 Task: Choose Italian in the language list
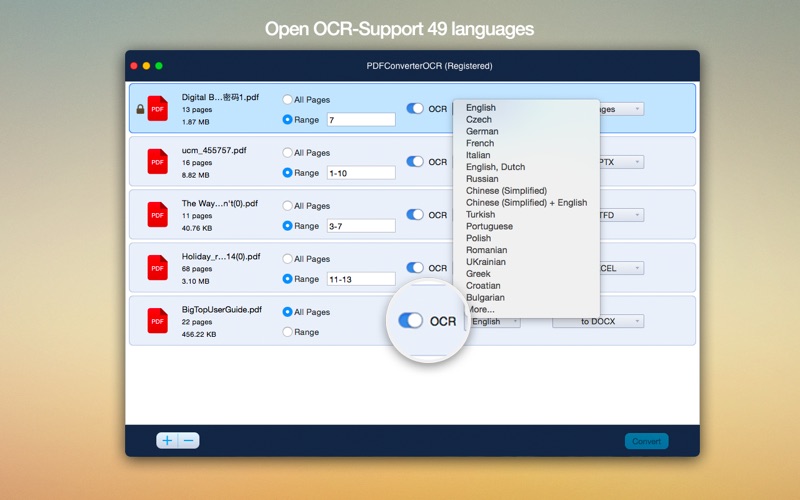pos(526,155)
